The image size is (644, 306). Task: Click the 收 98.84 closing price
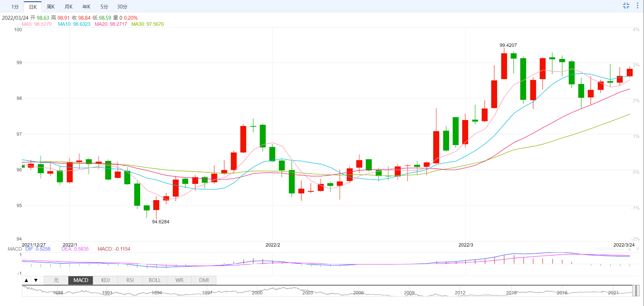pyautogui.click(x=81, y=18)
